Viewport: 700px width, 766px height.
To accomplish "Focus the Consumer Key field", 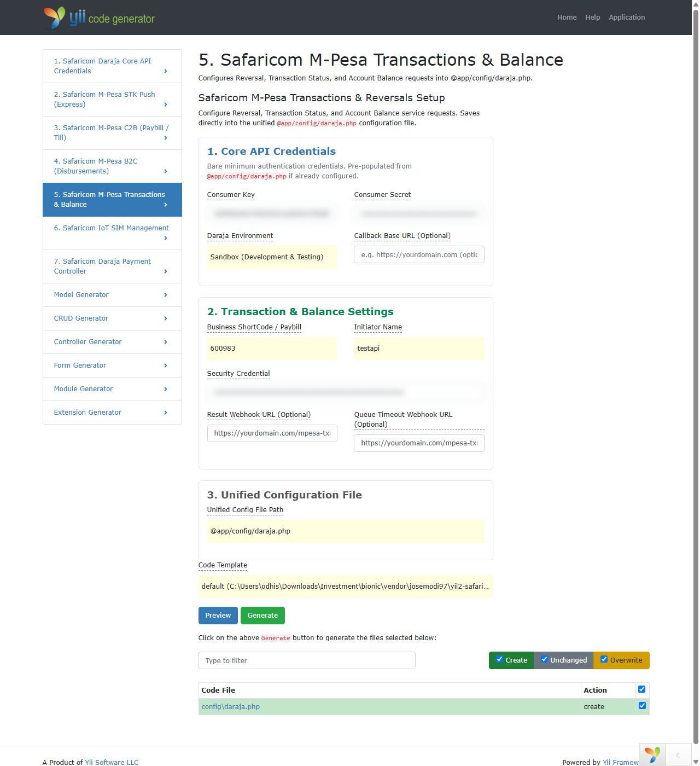I will [272, 214].
